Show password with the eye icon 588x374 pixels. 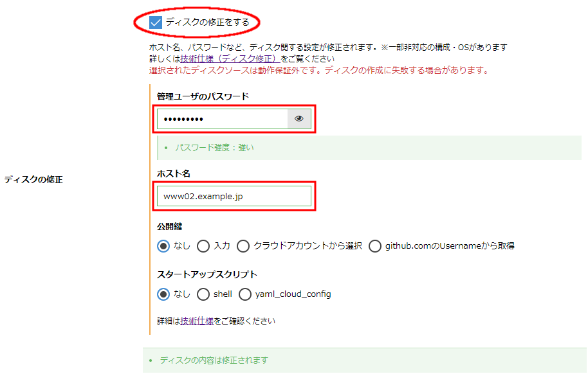(299, 119)
